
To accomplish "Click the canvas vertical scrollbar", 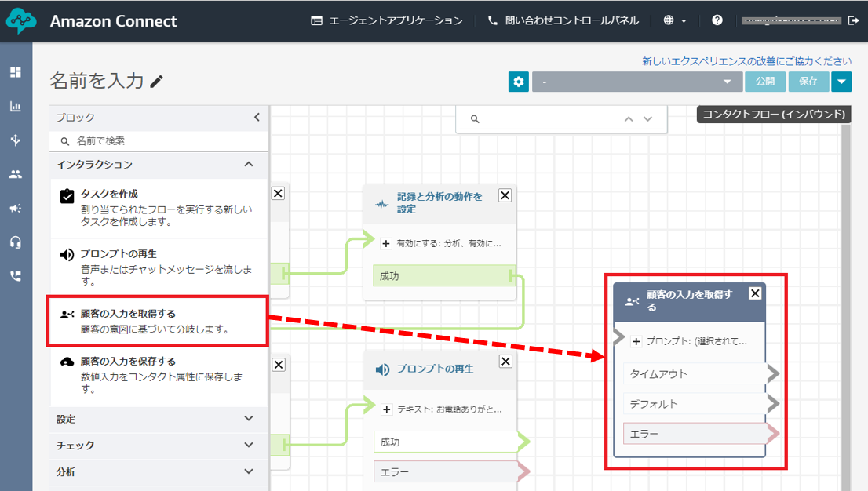I will (x=845, y=307).
